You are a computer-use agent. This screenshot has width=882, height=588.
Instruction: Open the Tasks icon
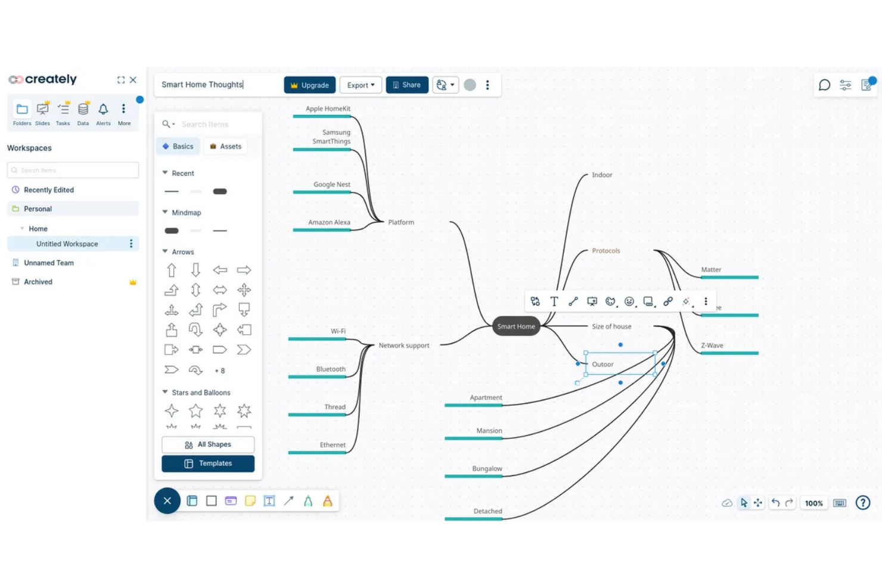pos(63,109)
